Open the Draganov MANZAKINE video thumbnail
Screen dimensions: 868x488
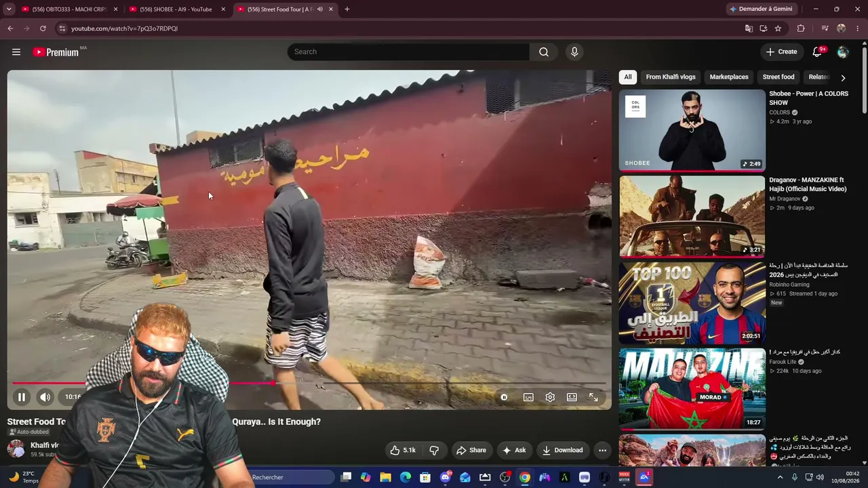pyautogui.click(x=692, y=216)
